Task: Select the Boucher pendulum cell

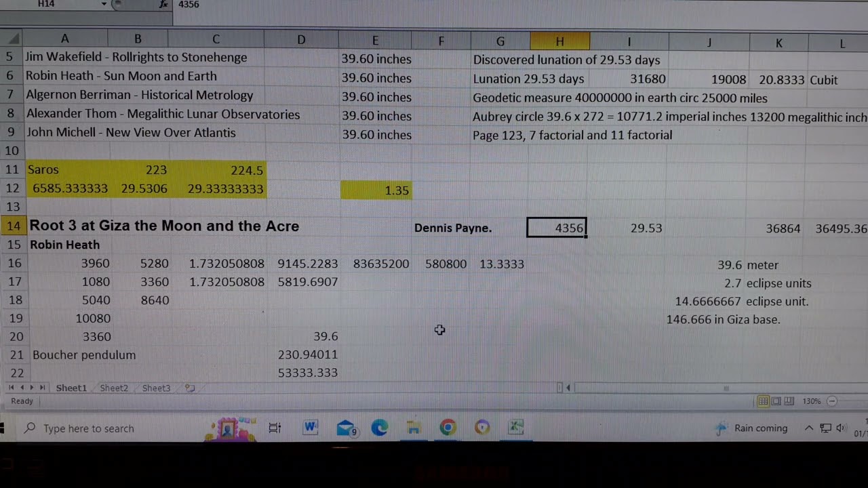Action: [x=84, y=354]
